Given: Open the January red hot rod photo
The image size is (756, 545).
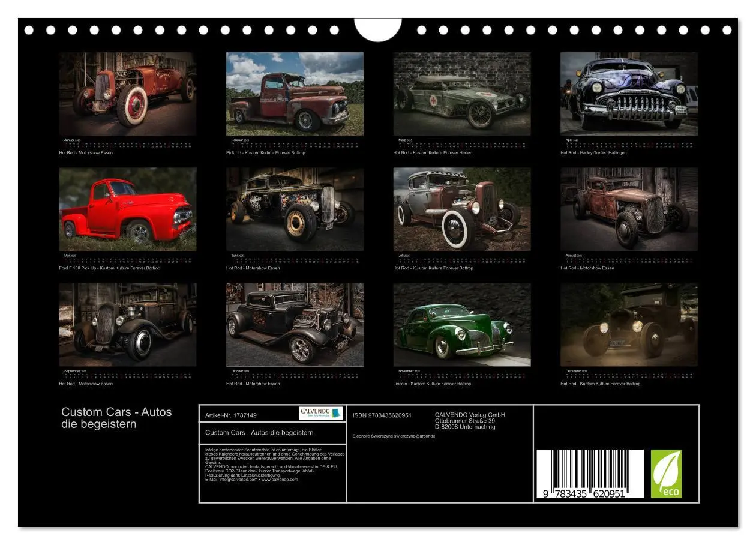Looking at the screenshot, I should (x=127, y=94).
